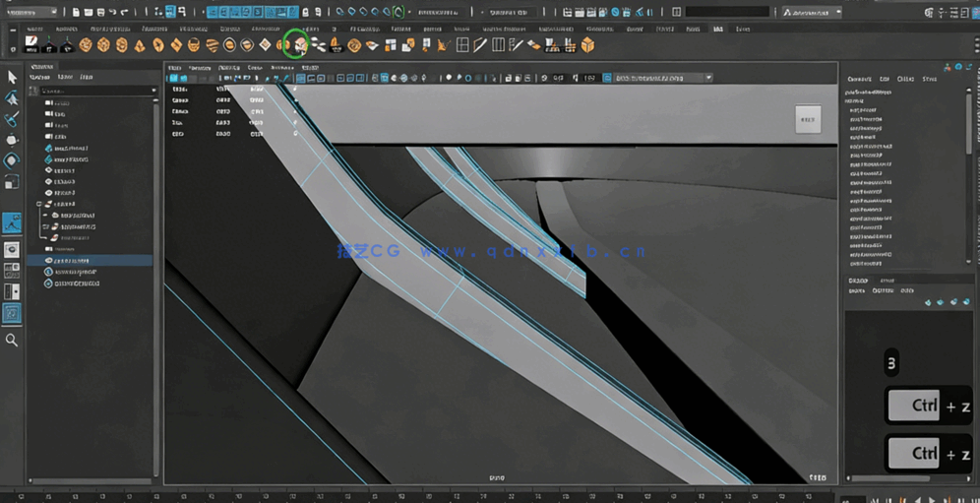Open the workspace dropdown at top right
The height and width of the screenshot is (503, 980).
point(812,13)
